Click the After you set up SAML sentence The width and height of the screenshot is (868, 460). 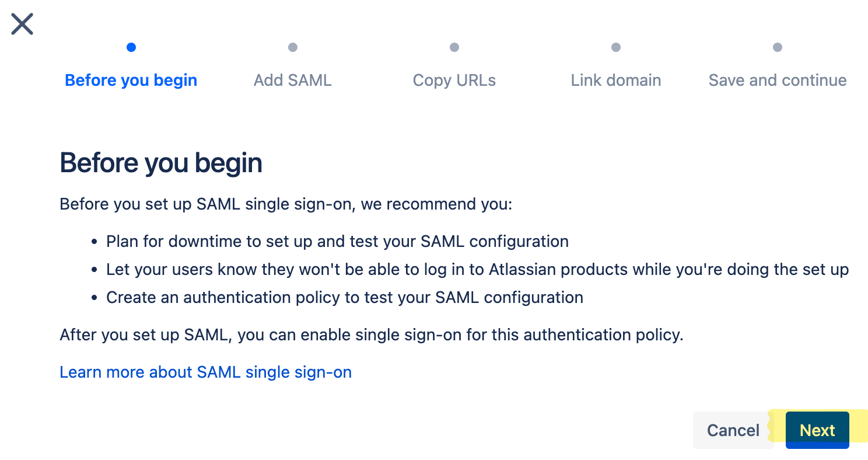[371, 335]
